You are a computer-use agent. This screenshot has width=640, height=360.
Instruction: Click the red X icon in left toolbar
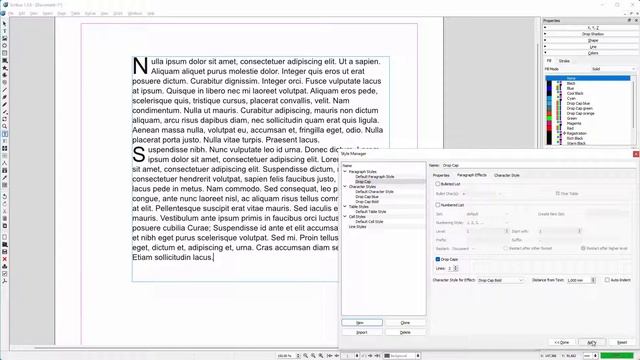pos(4,259)
